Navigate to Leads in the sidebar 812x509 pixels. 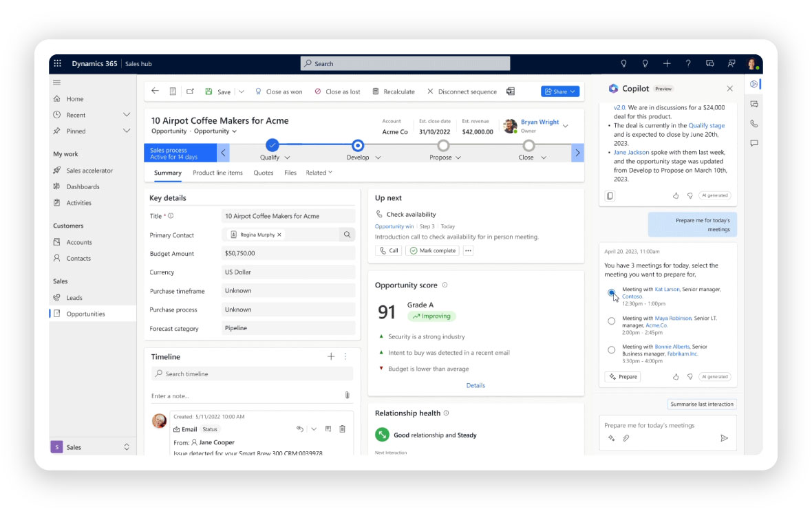pyautogui.click(x=74, y=298)
